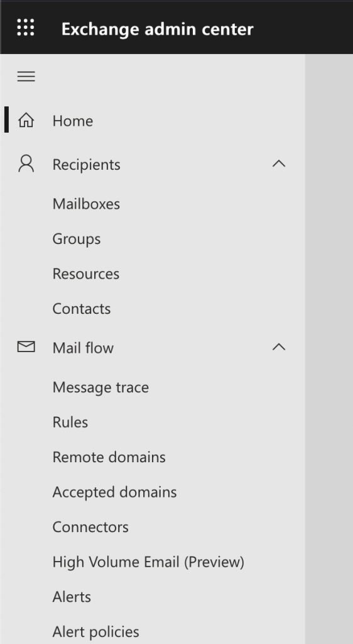Collapse the Mail flow section chevron
Screen dimensions: 353x644
coord(279,347)
